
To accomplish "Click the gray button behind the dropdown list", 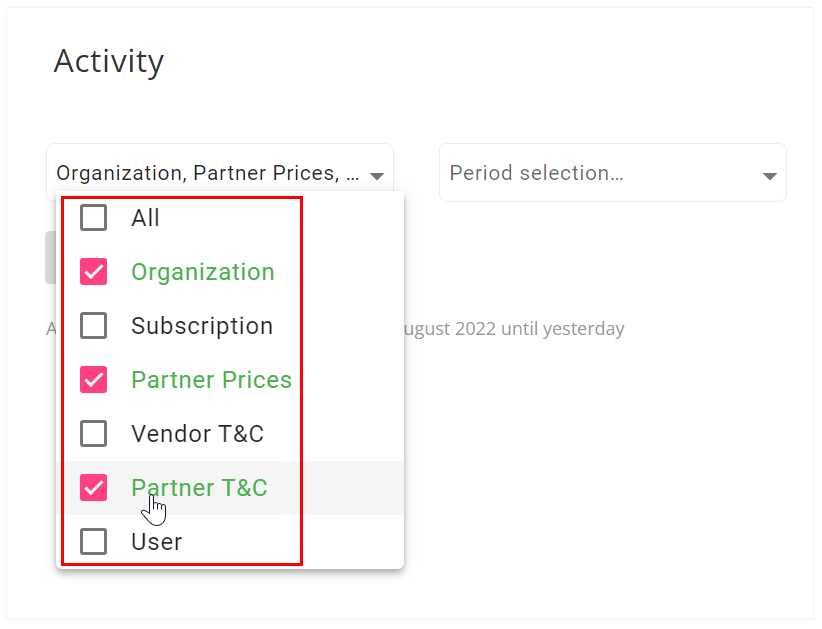I will point(51,257).
